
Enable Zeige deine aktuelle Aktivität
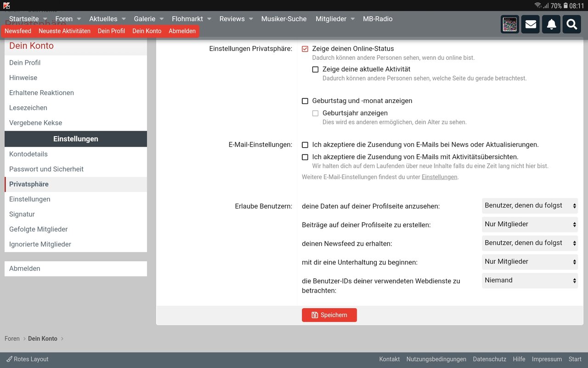pyautogui.click(x=315, y=69)
